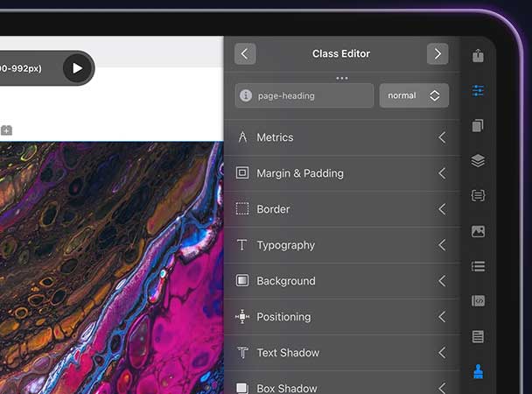Click the document text icon in sidebar
The height and width of the screenshot is (394, 532).
pos(478,336)
